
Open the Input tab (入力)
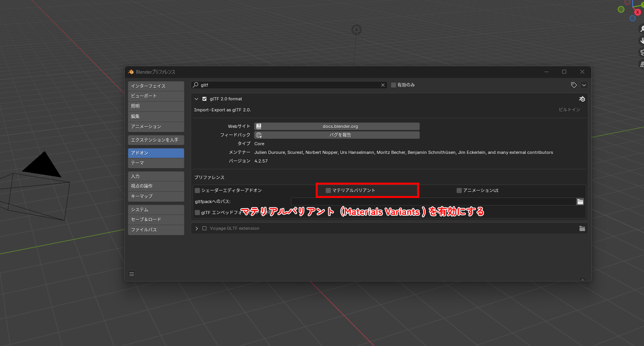pos(156,176)
